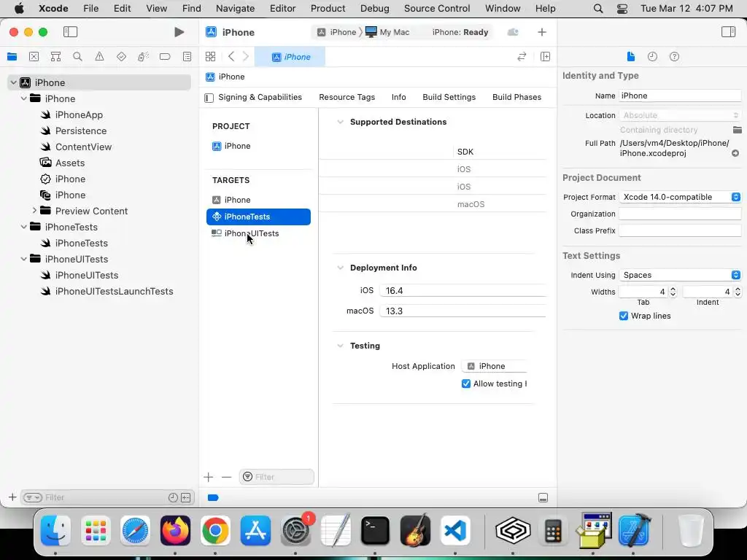Open the Host Application popup
The image size is (747, 560).
495,366
